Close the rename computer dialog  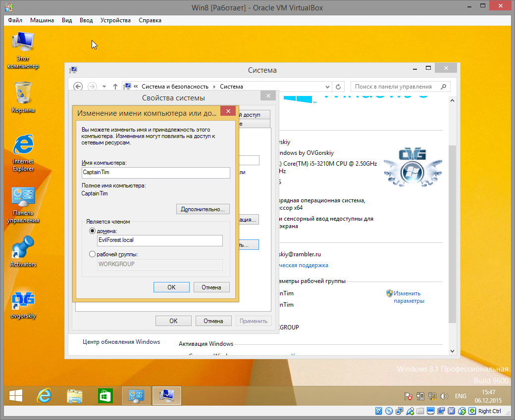[228, 111]
